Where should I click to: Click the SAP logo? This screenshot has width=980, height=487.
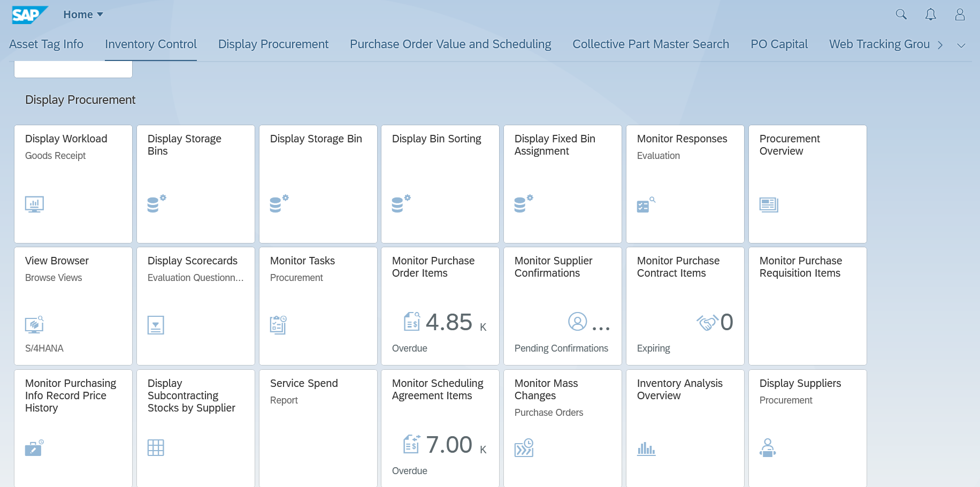tap(29, 14)
